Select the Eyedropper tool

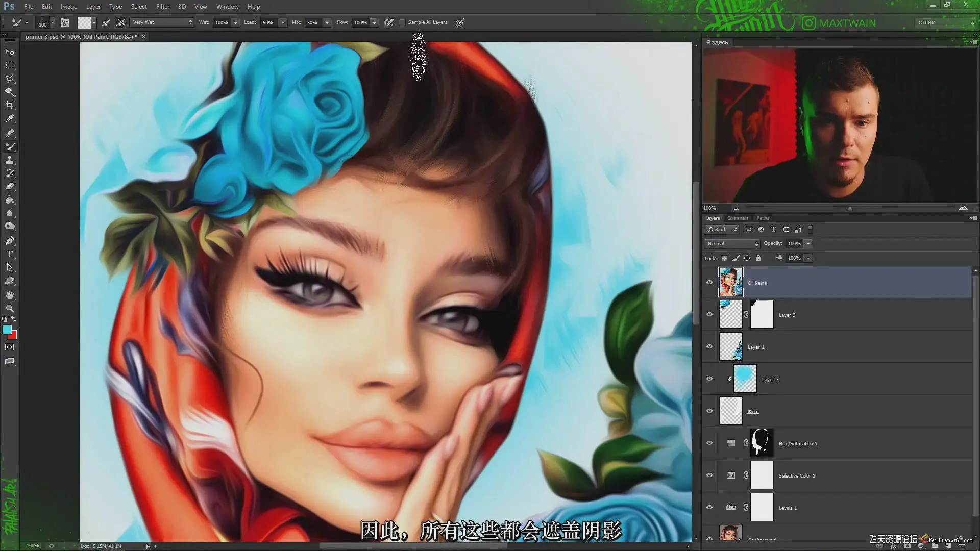(10, 118)
